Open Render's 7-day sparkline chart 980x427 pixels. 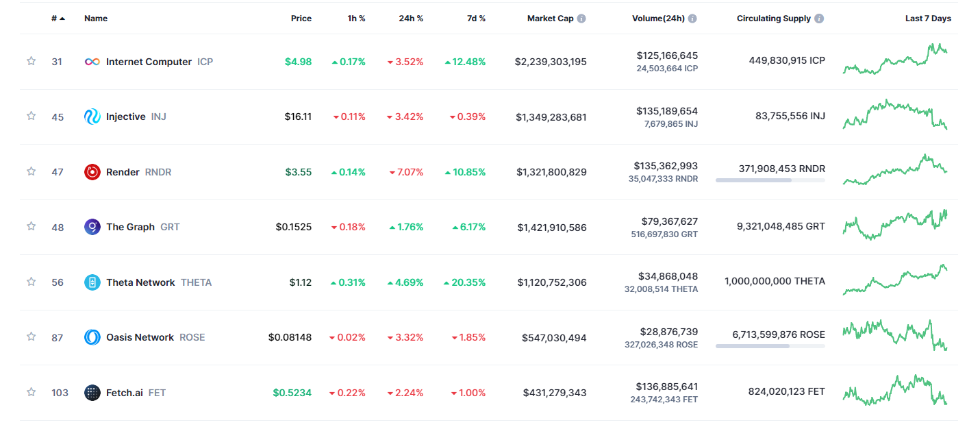(x=895, y=170)
